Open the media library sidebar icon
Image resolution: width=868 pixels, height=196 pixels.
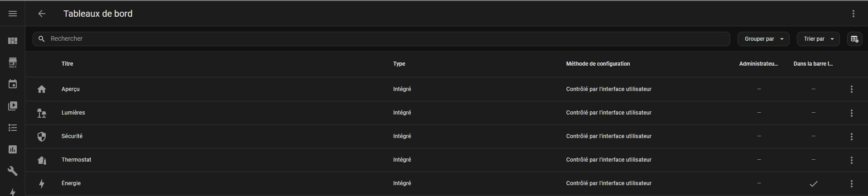13,106
